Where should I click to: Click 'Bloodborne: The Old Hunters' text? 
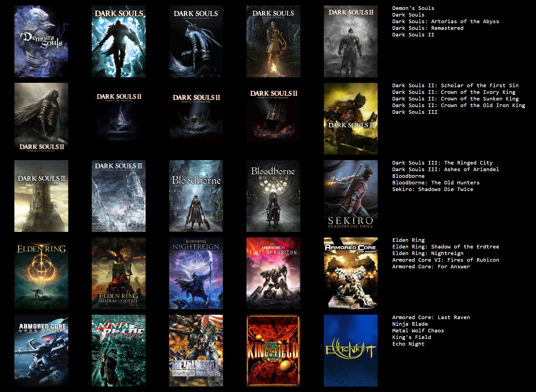[436, 183]
